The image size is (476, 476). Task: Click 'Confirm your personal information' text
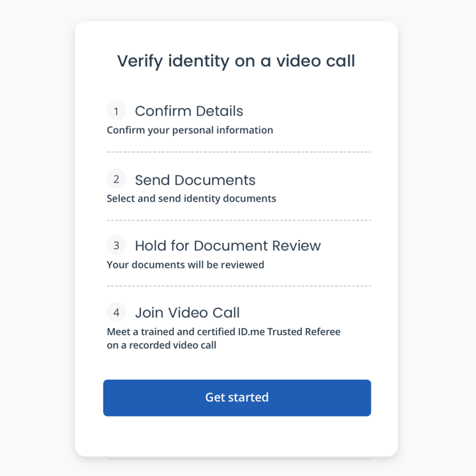click(190, 130)
